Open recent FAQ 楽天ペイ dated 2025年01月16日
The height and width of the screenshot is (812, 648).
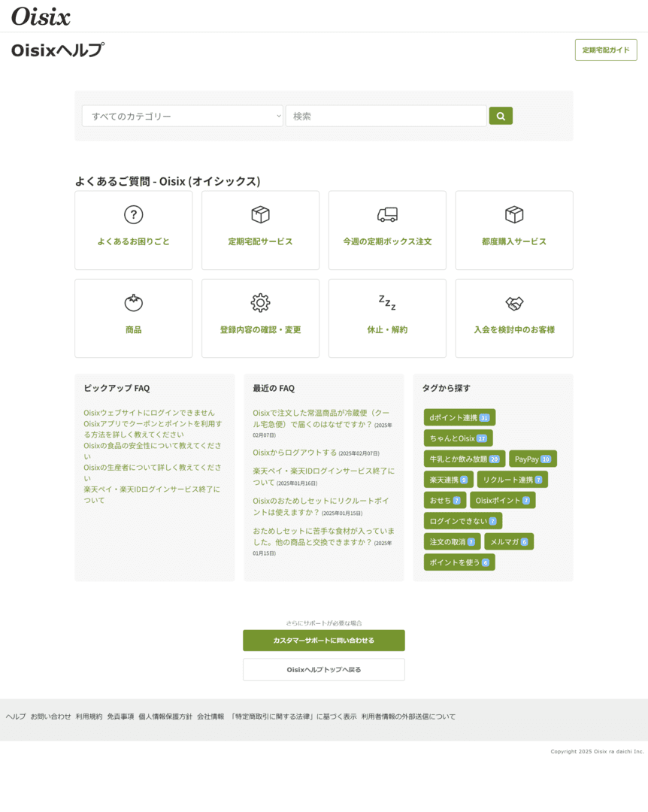click(x=323, y=477)
